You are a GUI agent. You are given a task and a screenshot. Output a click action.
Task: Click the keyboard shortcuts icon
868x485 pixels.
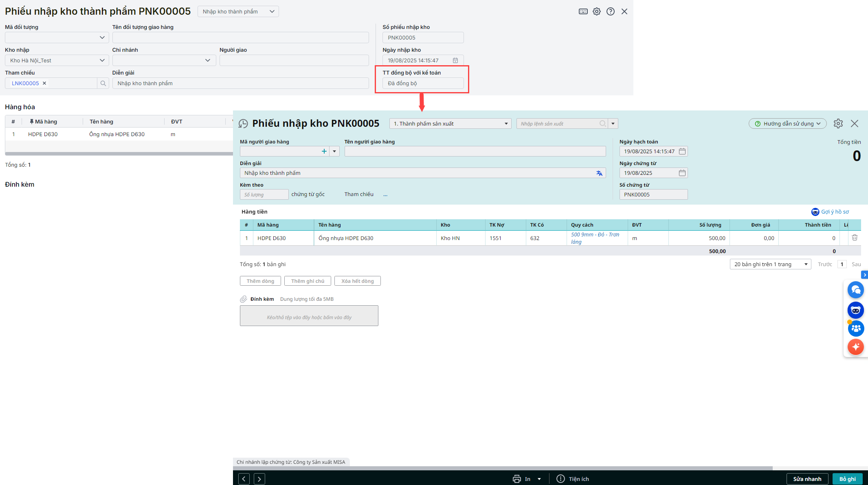(583, 11)
